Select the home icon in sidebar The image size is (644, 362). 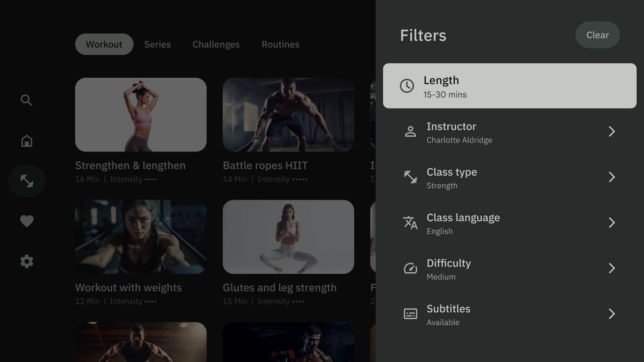(26, 140)
